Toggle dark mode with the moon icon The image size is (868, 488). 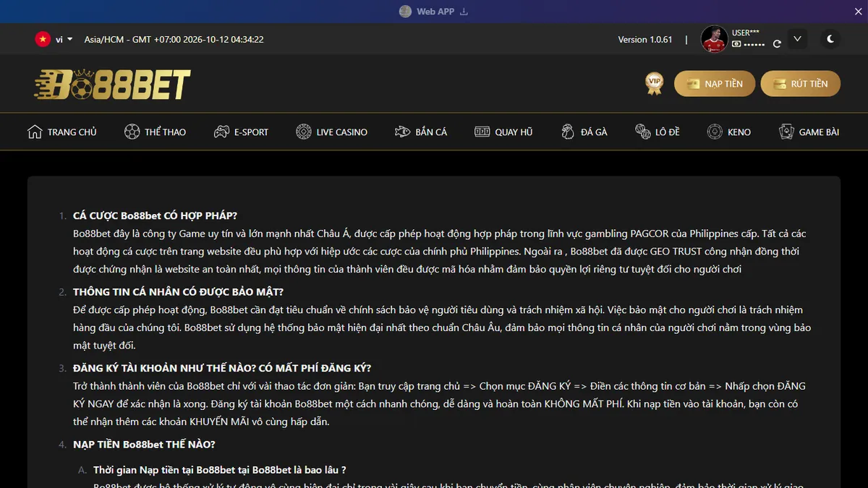[x=830, y=39]
